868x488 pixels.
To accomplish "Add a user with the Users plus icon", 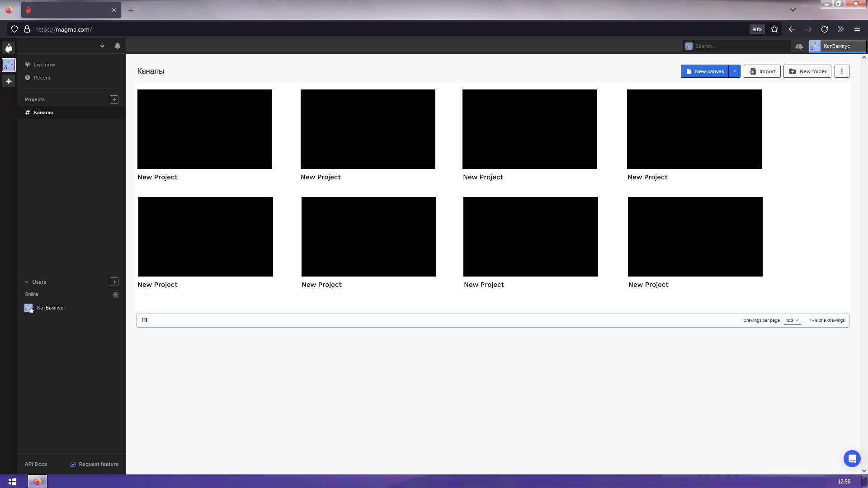I will click(114, 282).
